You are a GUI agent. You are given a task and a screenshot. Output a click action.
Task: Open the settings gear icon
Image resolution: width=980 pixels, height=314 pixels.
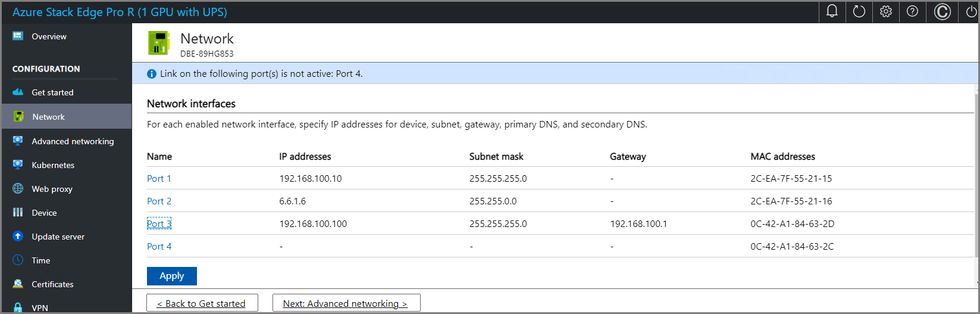point(886,11)
